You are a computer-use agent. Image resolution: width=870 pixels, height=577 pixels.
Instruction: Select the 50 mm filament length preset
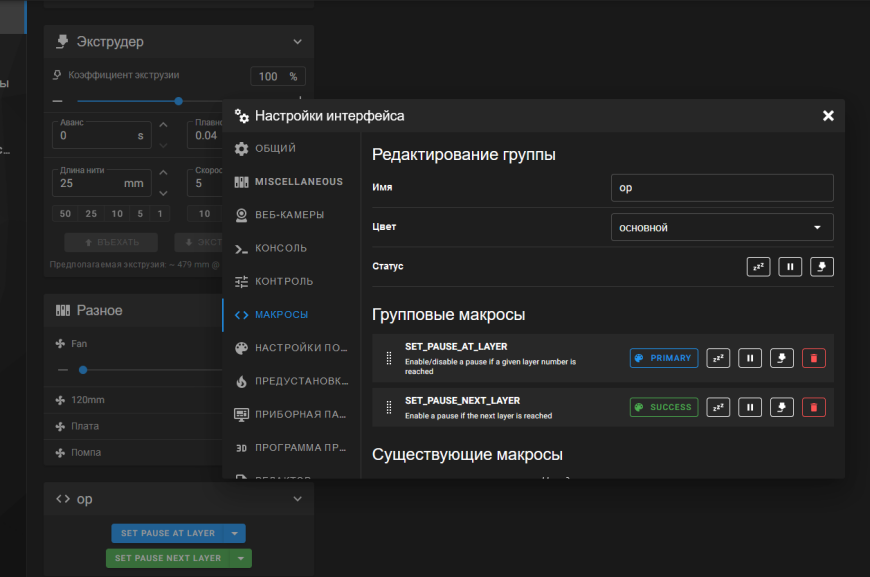point(65,213)
